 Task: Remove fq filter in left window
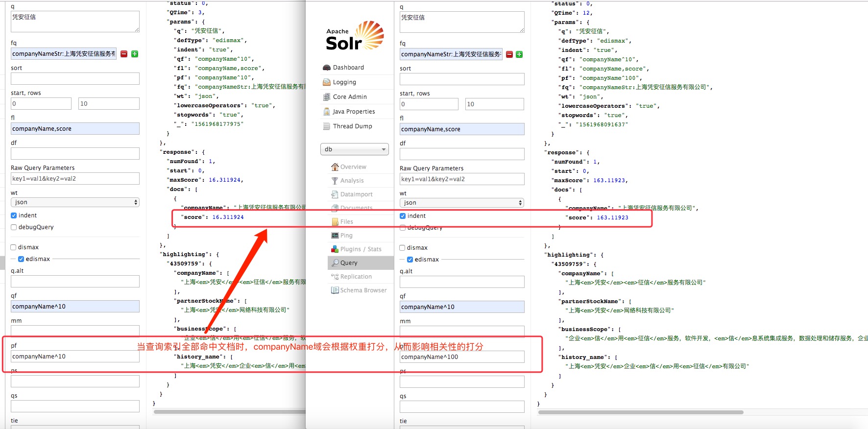click(x=124, y=54)
